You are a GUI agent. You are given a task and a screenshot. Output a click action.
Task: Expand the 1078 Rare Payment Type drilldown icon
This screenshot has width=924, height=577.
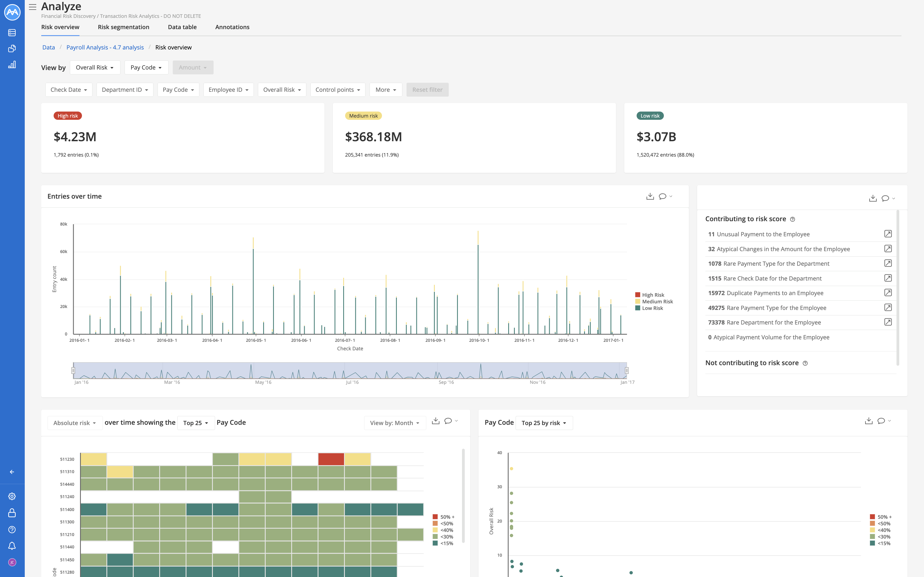click(889, 263)
